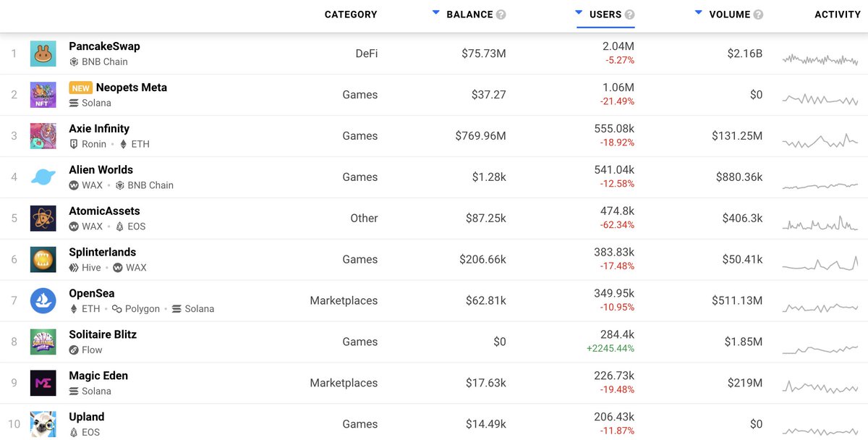Image resolution: width=868 pixels, height=440 pixels.
Task: Click the $769.96M balance value
Action: 481,136
